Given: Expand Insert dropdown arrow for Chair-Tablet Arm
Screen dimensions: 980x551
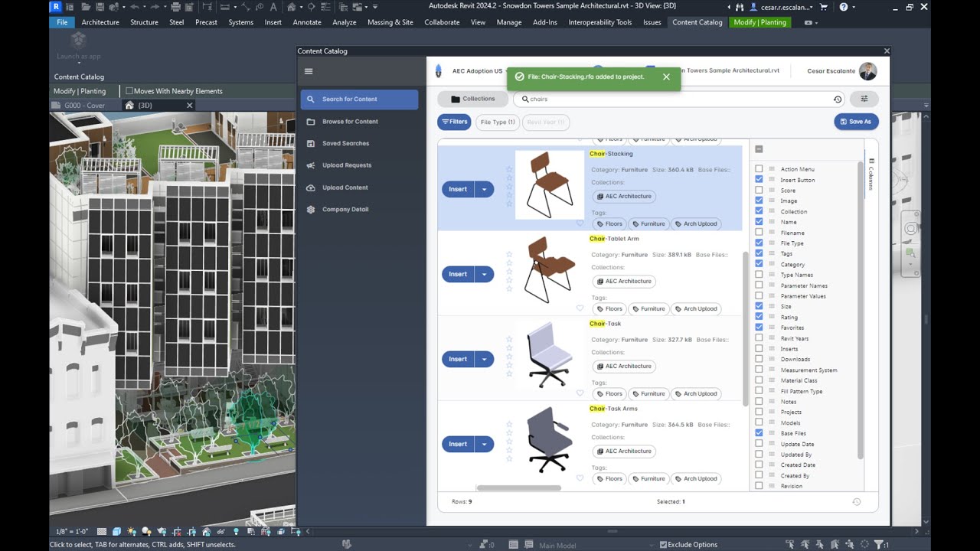Looking at the screenshot, I should point(484,274).
